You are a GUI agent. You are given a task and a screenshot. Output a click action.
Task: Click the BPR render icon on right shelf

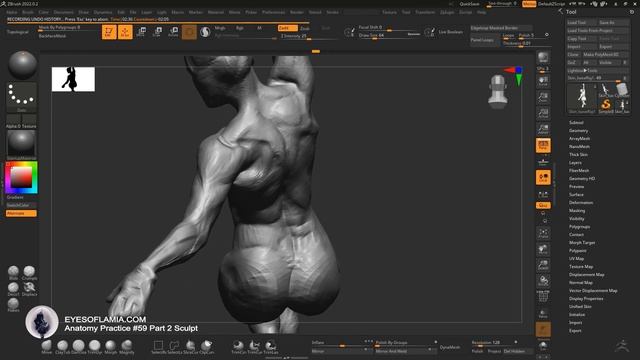coord(543,57)
